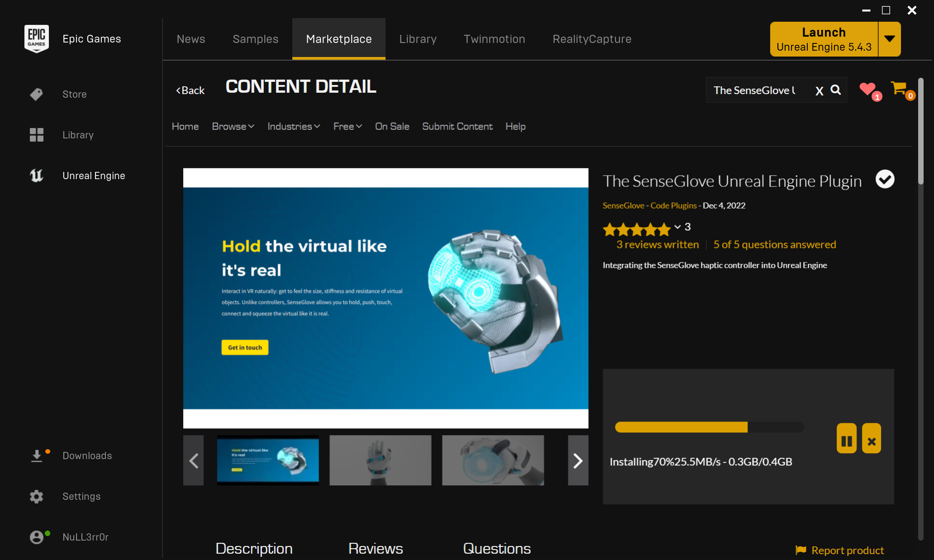Screen dimensions: 934x560
Task: Select the Library tab
Action: tap(417, 38)
